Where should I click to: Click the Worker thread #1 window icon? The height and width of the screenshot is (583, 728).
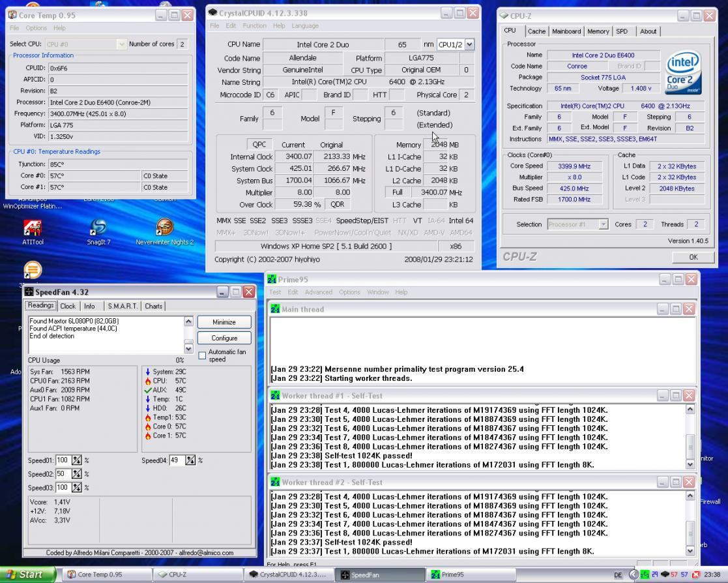tap(275, 396)
